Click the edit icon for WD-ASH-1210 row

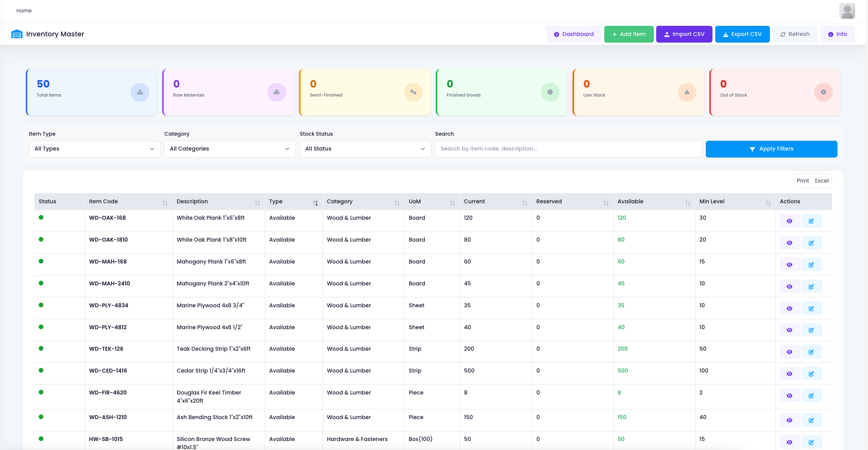[x=811, y=420]
